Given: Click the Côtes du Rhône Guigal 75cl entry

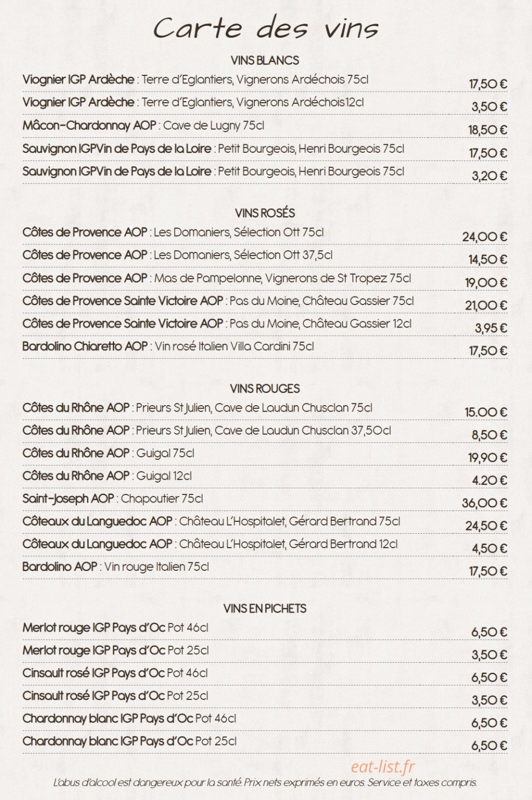Looking at the screenshot, I should 108,454.
